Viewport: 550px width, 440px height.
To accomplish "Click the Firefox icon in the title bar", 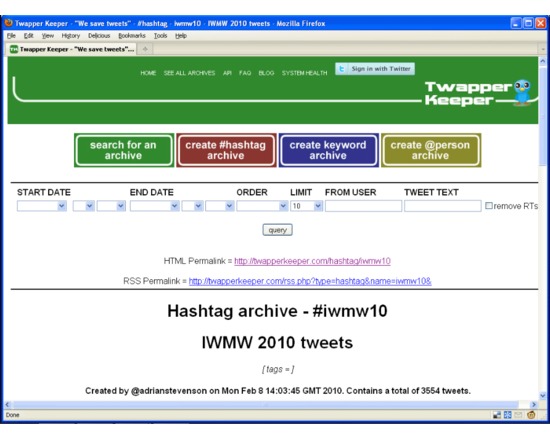I will click(x=8, y=23).
